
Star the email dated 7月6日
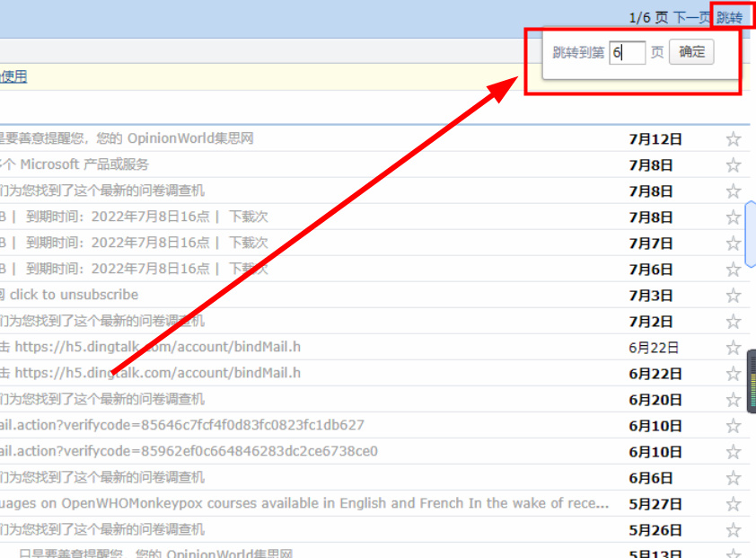pyautogui.click(x=734, y=270)
